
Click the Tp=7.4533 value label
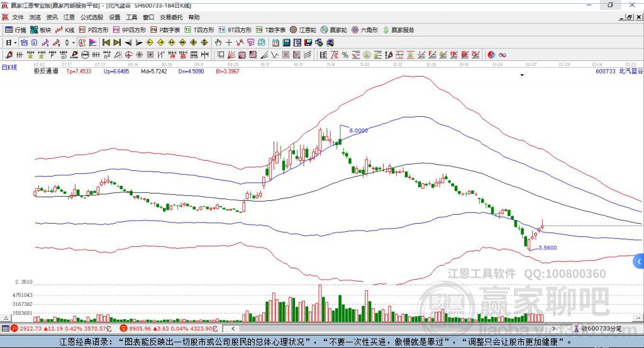click(79, 72)
